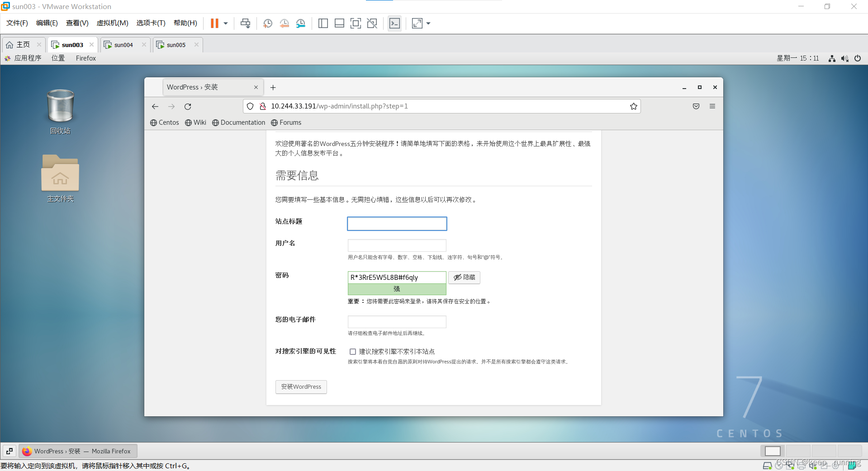Open the 选项卡(T) menu

(151, 23)
